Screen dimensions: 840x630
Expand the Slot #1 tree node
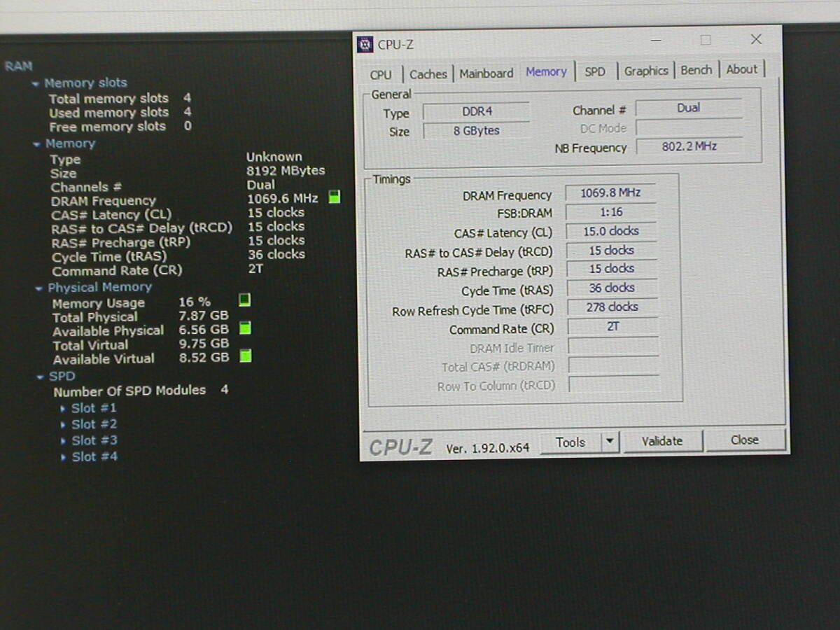coord(63,409)
